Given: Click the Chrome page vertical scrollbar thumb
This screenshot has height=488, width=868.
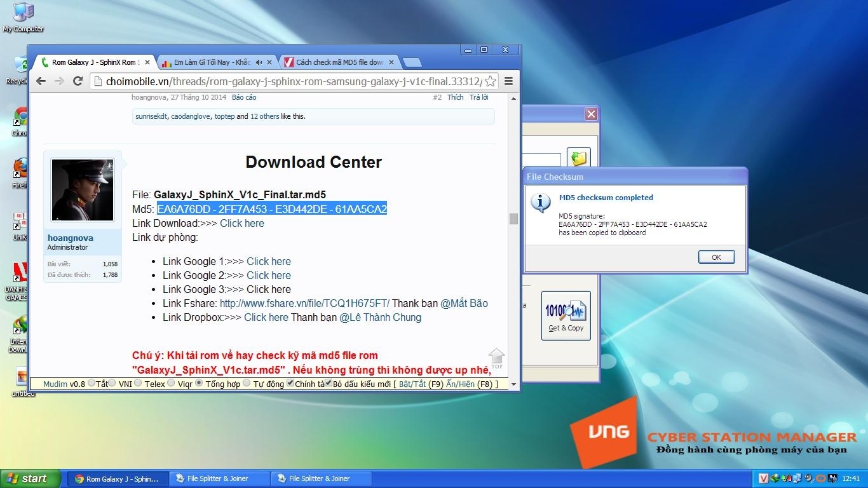Looking at the screenshot, I should (513, 219).
